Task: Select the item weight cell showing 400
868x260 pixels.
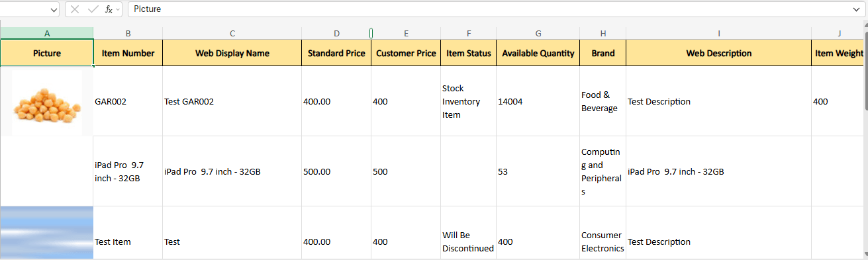Action: tap(839, 101)
